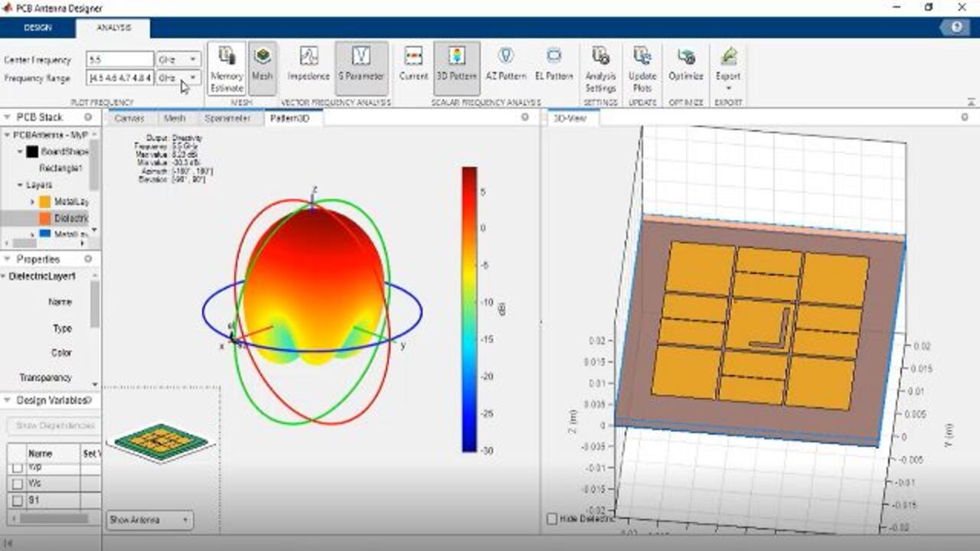The image size is (980, 551).
Task: Open the Show Antenna dropdown
Action: [150, 520]
